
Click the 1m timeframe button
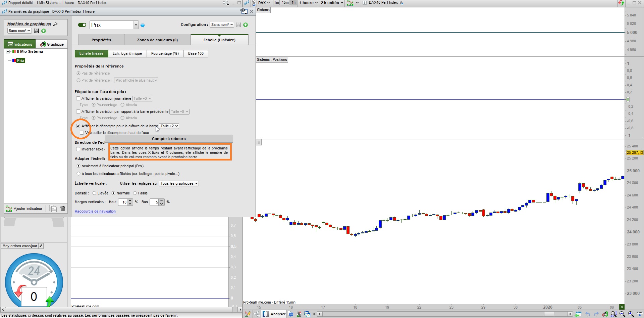[x=276, y=3]
